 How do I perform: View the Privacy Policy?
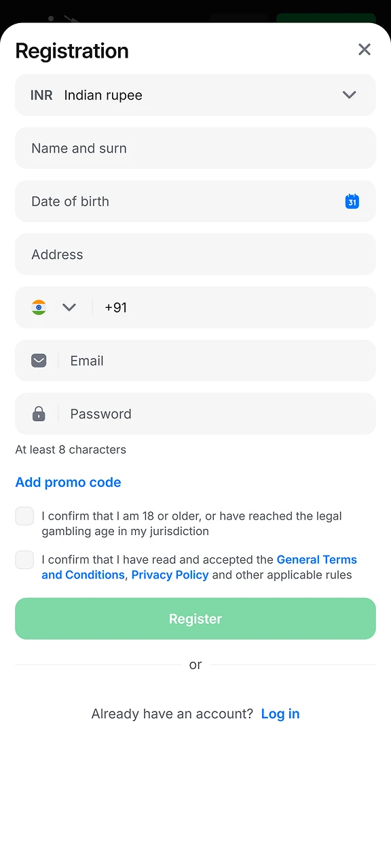tap(170, 574)
